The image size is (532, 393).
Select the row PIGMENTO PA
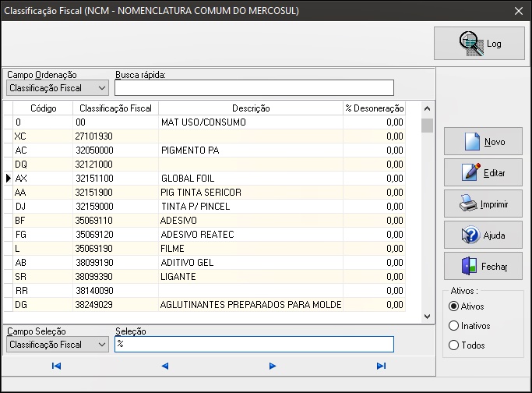point(205,150)
